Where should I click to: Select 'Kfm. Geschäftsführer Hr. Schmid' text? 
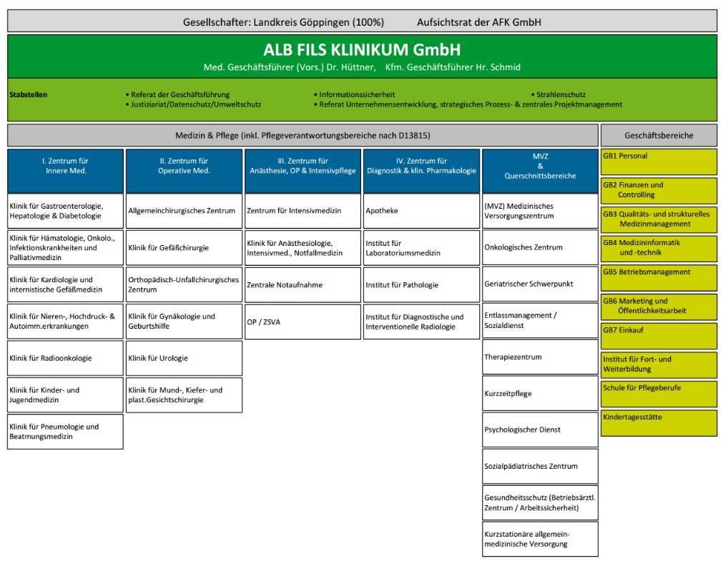click(x=453, y=67)
